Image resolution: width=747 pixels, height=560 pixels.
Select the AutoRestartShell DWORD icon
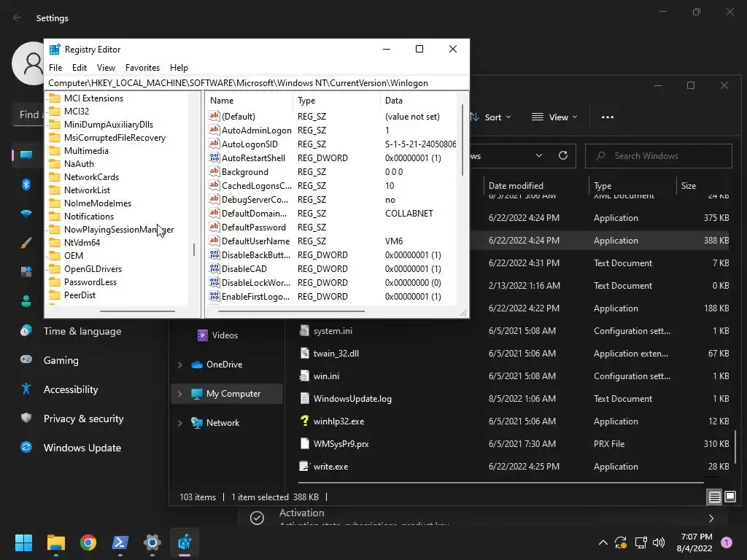(x=214, y=157)
